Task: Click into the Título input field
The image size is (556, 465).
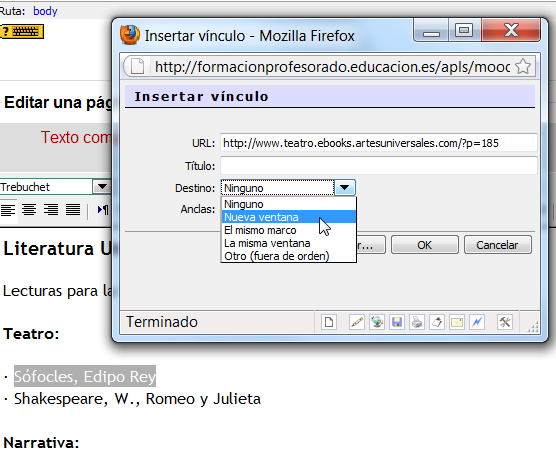Action: tap(379, 166)
